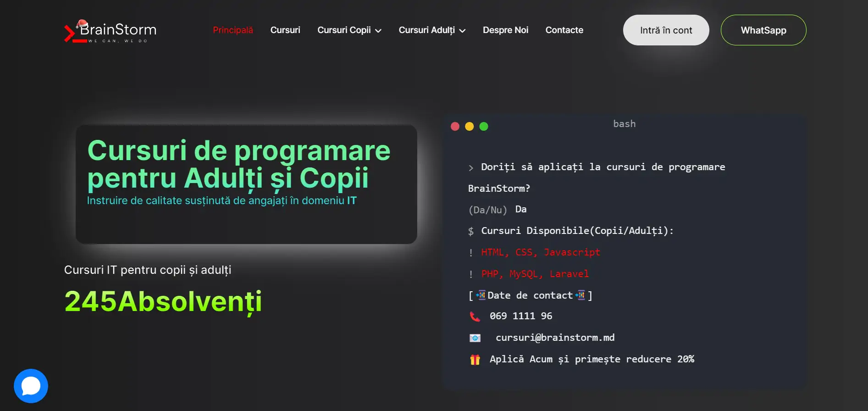Click the cursuri@brainstorm.md email address
This screenshot has width=868, height=411.
[x=555, y=338]
